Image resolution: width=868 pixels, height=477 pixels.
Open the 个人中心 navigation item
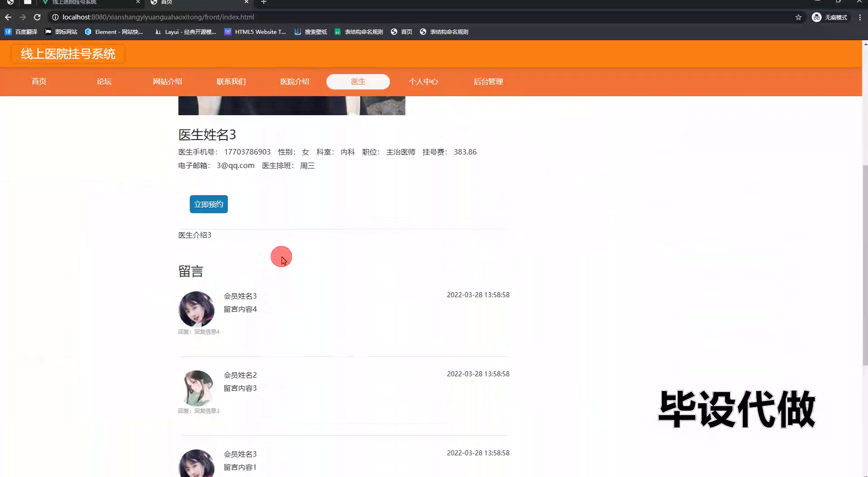424,82
